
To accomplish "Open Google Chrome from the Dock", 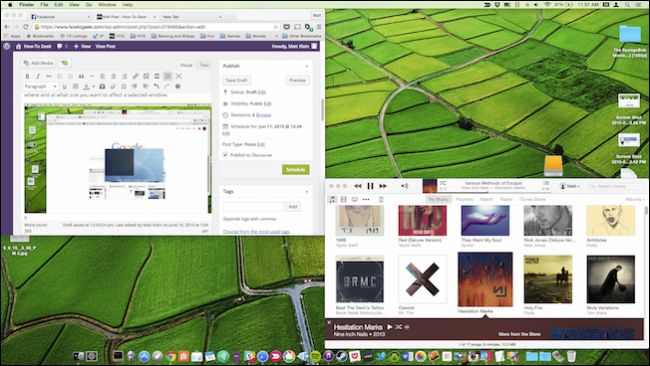I will pyautogui.click(x=171, y=356).
